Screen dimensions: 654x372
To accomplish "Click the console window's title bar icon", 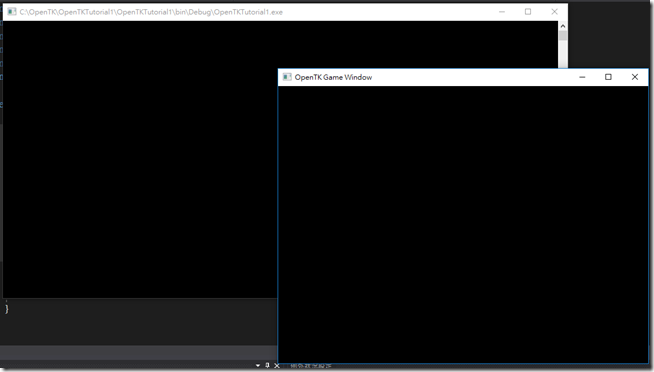I will click(12, 12).
